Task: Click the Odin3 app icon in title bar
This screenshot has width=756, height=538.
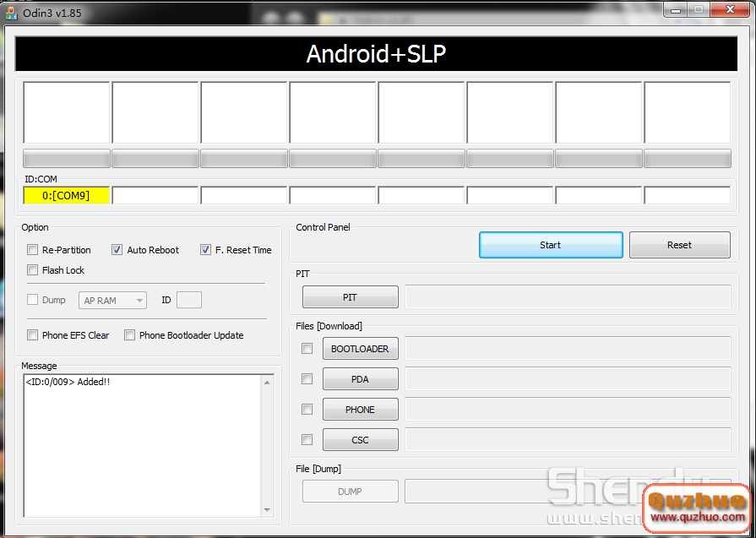Action: click(x=11, y=13)
